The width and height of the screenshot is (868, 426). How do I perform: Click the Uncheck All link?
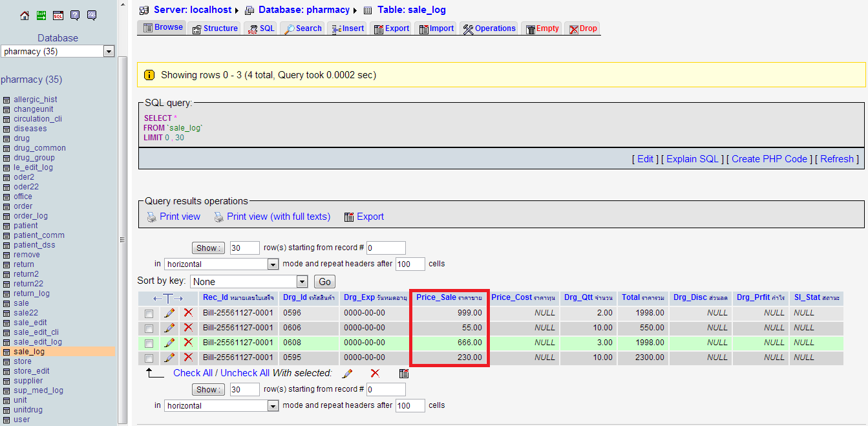245,373
